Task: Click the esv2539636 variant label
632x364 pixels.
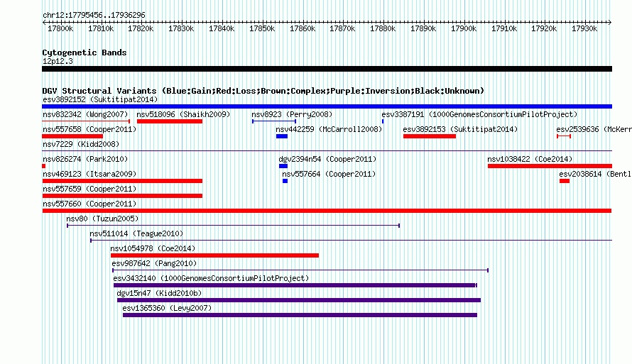Action: click(x=594, y=129)
